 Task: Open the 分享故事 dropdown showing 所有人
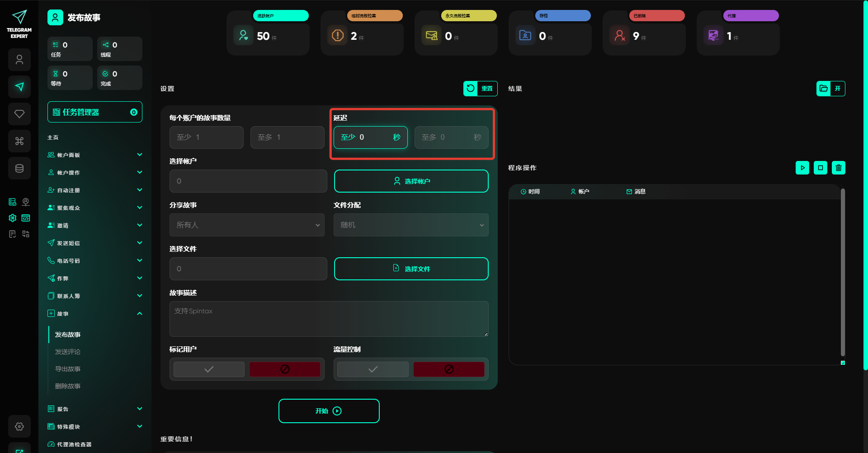247,225
